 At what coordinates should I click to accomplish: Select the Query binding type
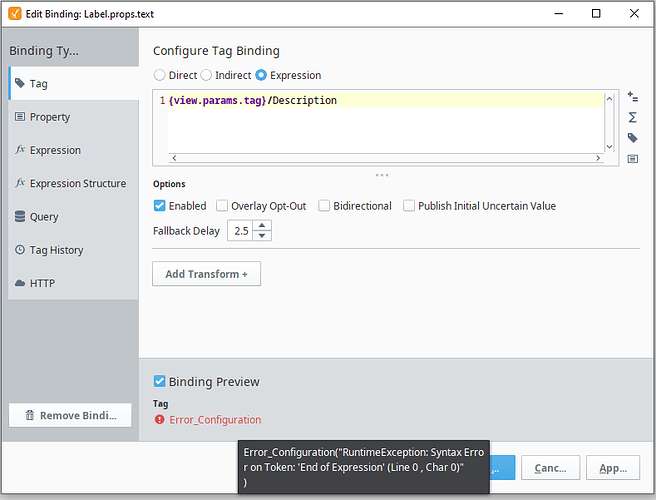click(x=74, y=216)
